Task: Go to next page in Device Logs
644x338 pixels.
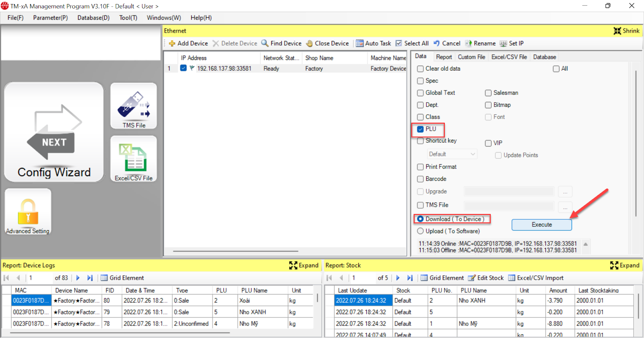Action: point(78,278)
